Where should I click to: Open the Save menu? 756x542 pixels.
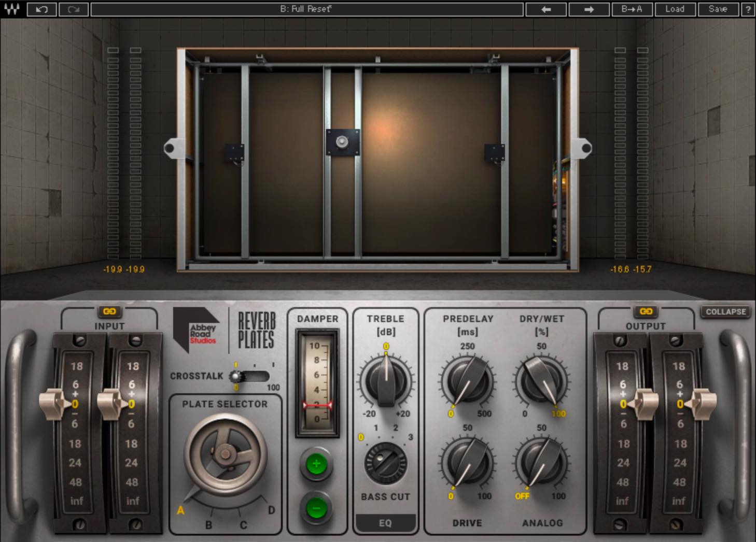[718, 9]
